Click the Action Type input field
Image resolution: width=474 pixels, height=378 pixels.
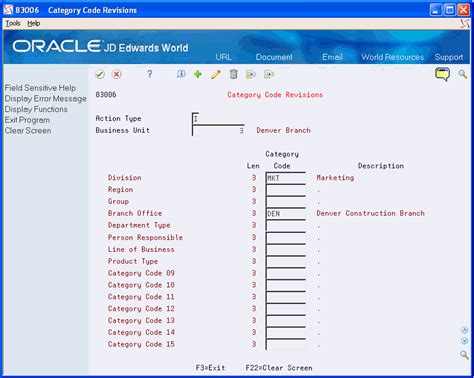tap(195, 118)
